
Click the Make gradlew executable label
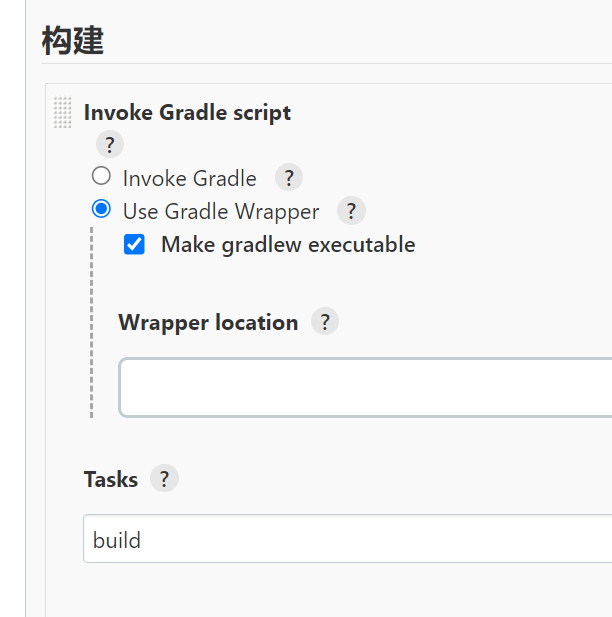(x=288, y=244)
